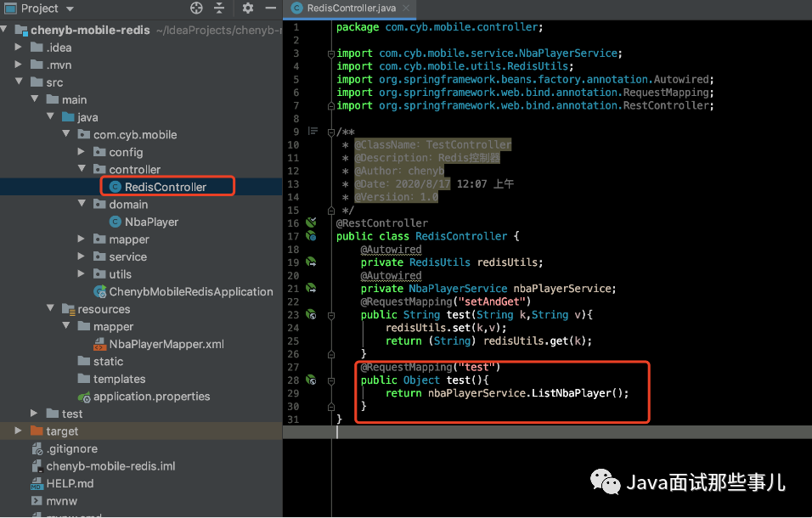Close the RedisController.java tab
Image resolution: width=812 pixels, height=518 pixels.
point(406,8)
